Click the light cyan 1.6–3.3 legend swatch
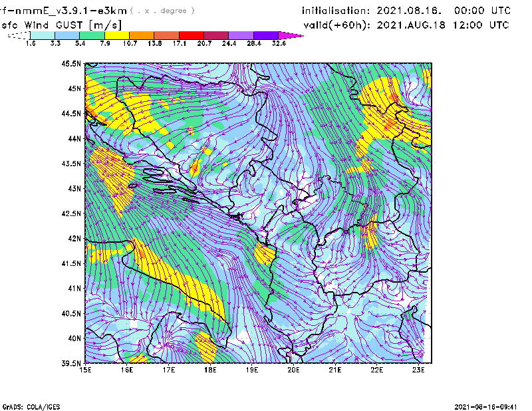 click(x=43, y=35)
